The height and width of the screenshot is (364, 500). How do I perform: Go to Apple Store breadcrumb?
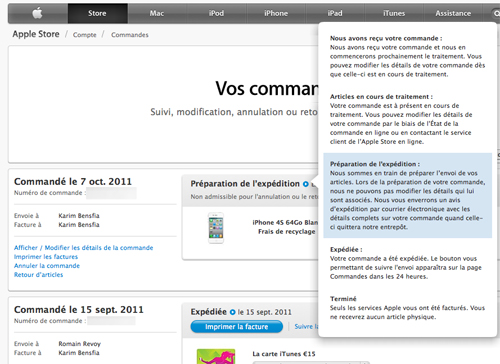[x=36, y=34]
